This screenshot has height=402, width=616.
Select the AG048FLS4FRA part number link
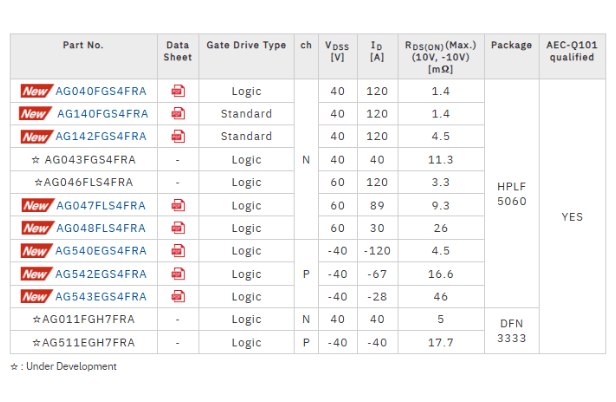(x=100, y=228)
